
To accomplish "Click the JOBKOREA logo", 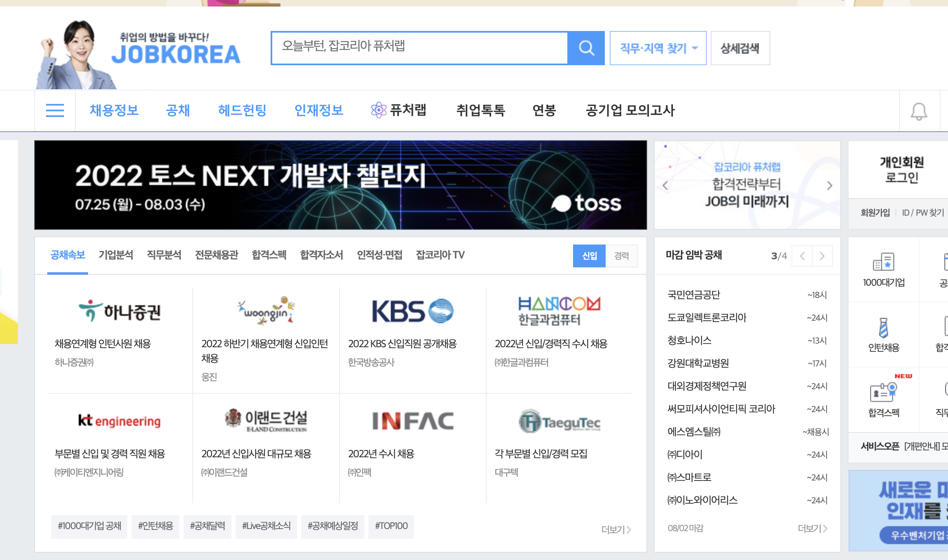I will [x=176, y=54].
